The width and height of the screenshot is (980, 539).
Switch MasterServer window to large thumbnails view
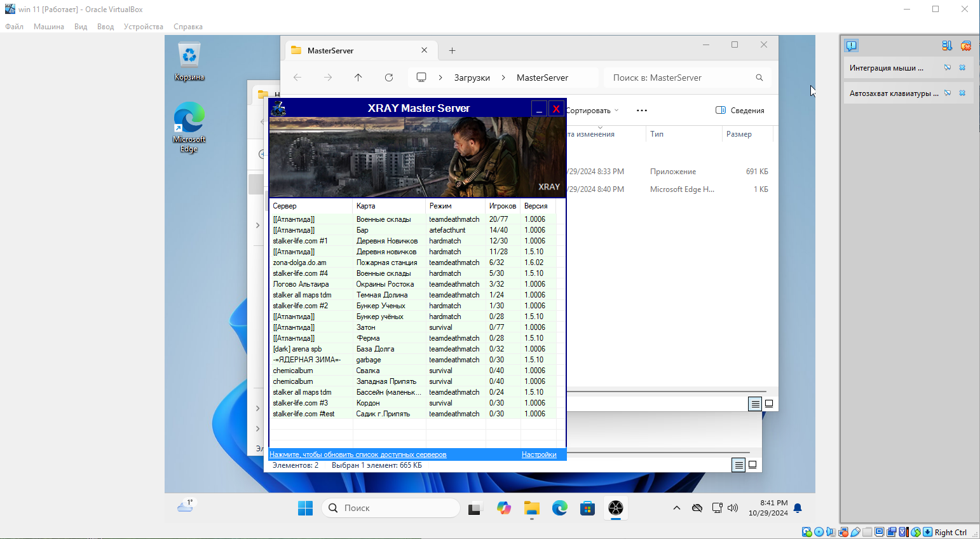tap(769, 404)
